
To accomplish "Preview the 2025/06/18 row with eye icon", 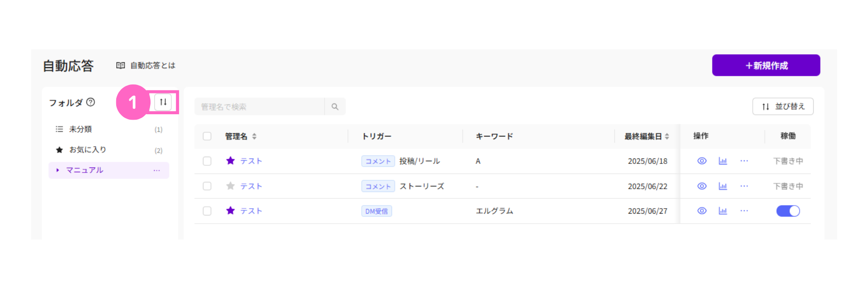I will click(x=702, y=161).
